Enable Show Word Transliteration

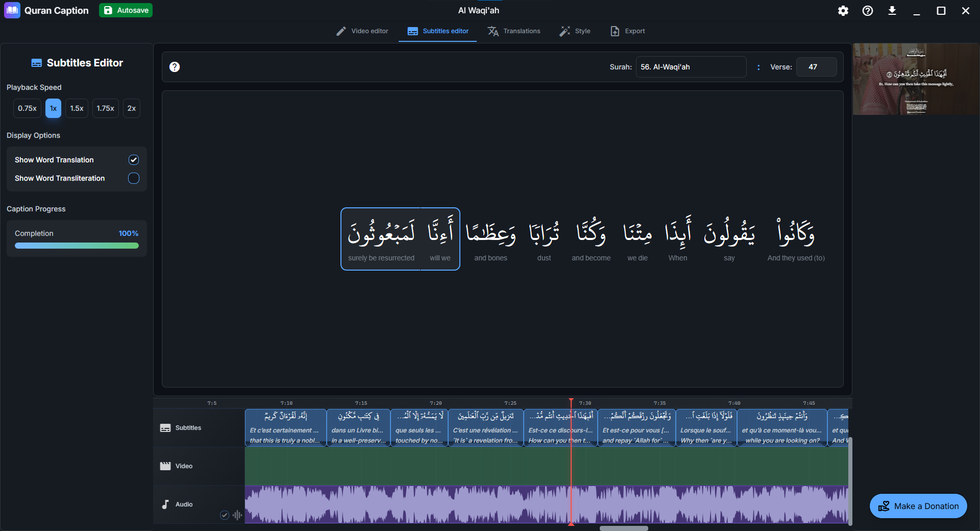[133, 178]
